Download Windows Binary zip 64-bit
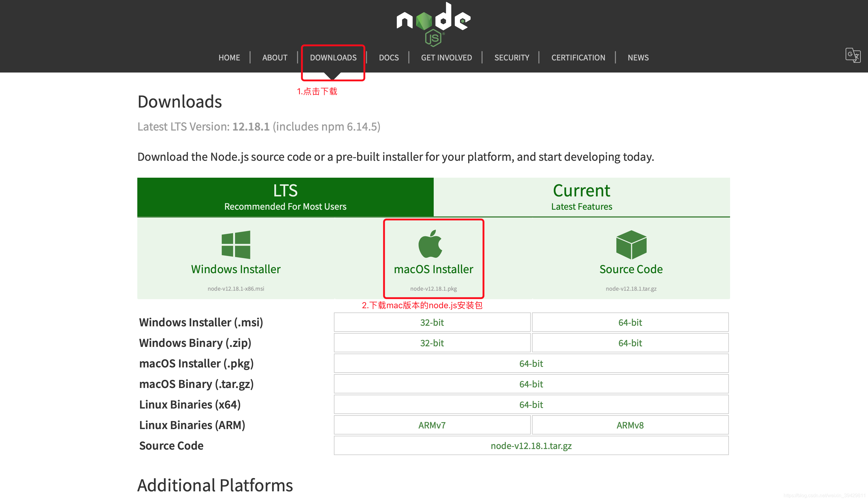The width and height of the screenshot is (868, 501). [630, 343]
